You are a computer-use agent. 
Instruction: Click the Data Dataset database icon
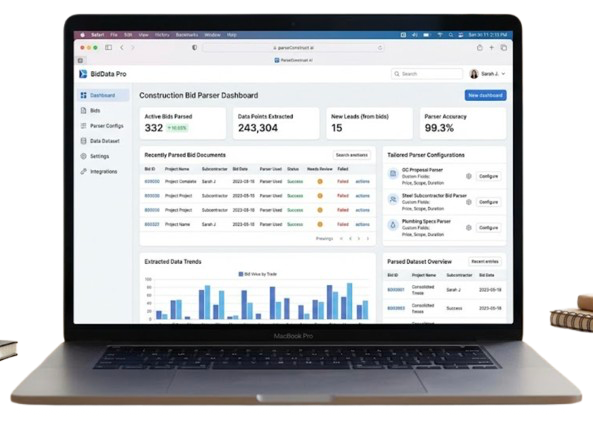(x=84, y=141)
